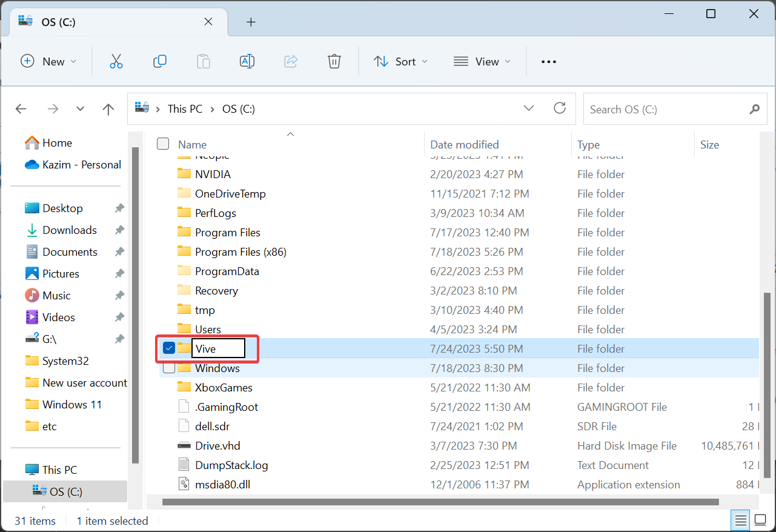Select the Rename icon on the toolbar

click(x=247, y=61)
